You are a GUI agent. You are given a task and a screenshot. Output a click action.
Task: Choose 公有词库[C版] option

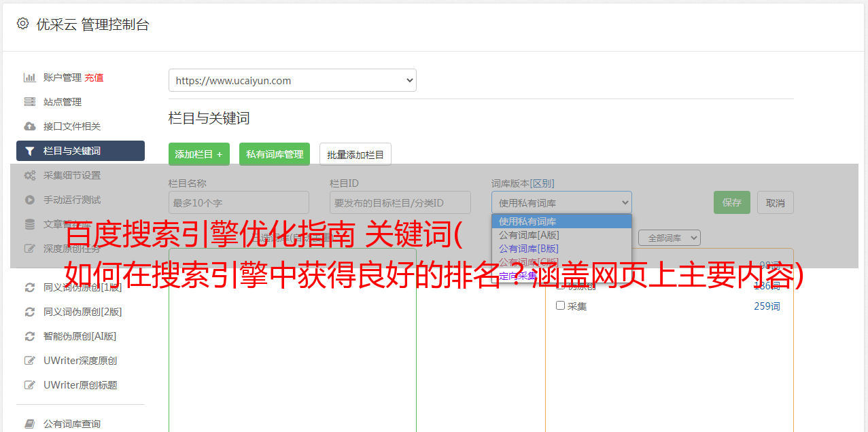561,262
